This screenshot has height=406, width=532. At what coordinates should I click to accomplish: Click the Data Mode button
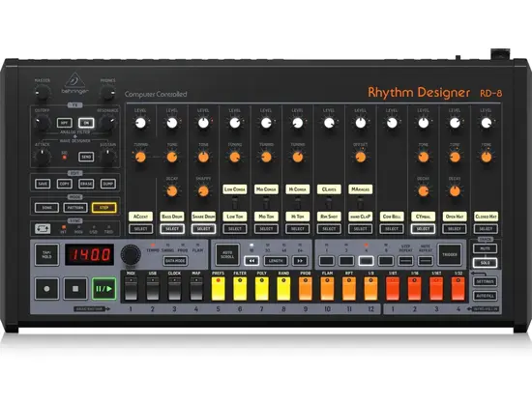coord(175,261)
